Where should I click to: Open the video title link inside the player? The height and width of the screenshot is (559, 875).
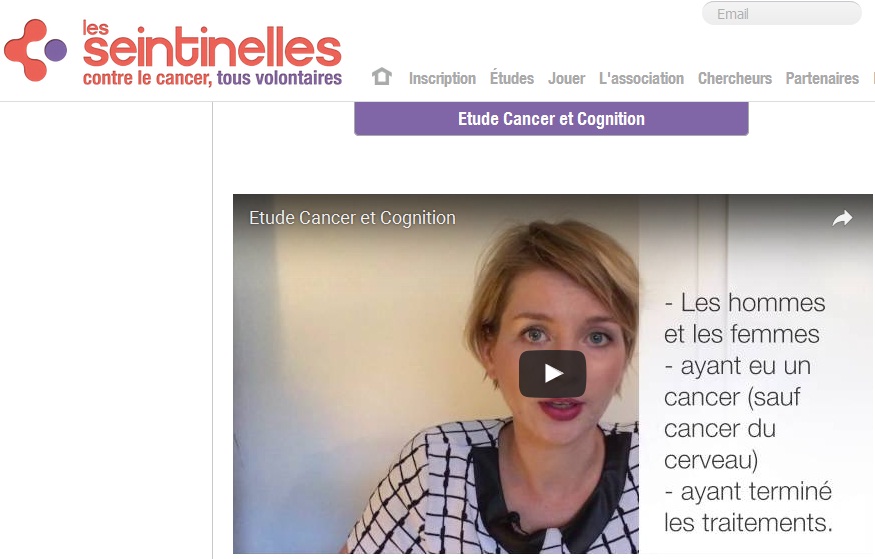coord(352,218)
